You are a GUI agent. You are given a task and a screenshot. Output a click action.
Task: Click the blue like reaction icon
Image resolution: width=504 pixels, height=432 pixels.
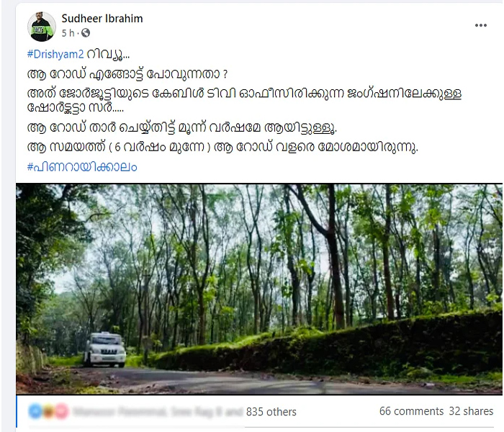click(35, 411)
